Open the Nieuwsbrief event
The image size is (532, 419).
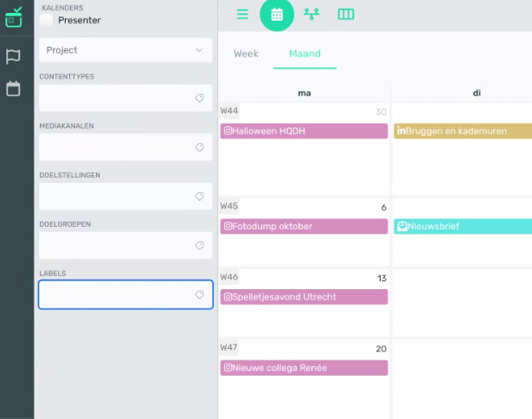[463, 227]
